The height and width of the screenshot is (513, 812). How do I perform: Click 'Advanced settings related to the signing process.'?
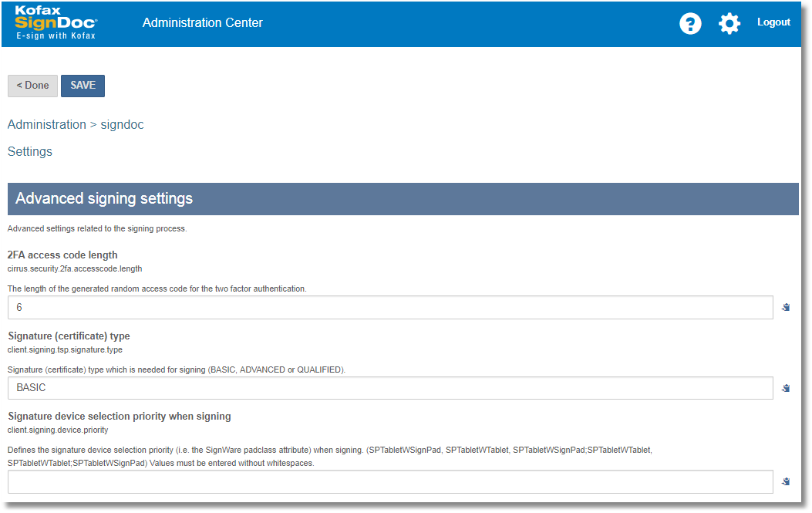pyautogui.click(x=97, y=228)
